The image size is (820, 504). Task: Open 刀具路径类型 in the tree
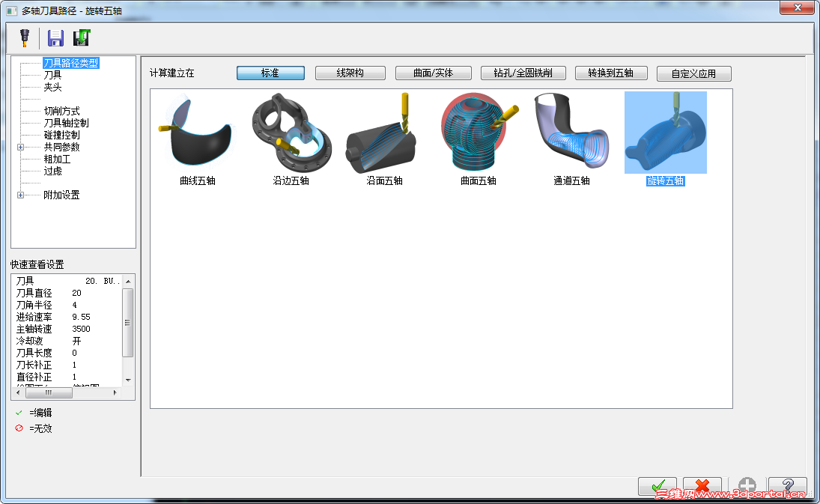pos(70,63)
